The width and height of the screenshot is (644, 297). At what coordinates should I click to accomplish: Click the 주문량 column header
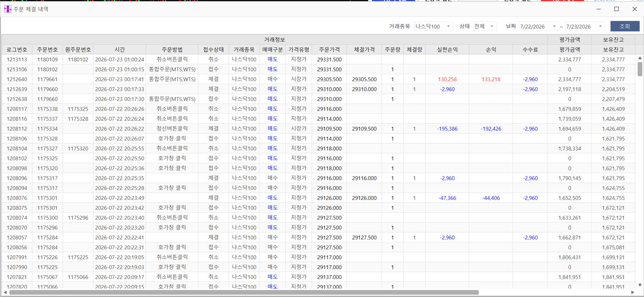[x=393, y=49]
